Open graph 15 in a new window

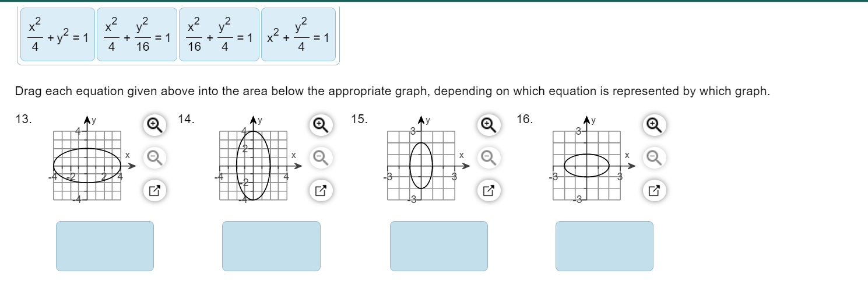pos(487,190)
